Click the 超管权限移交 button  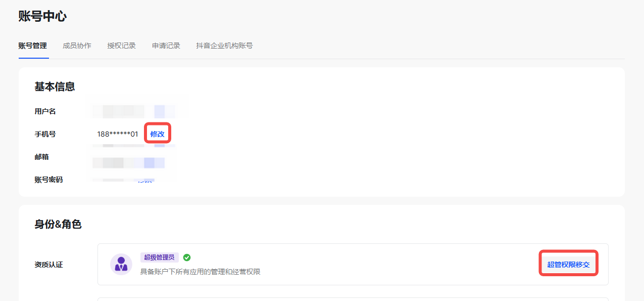pos(569,264)
